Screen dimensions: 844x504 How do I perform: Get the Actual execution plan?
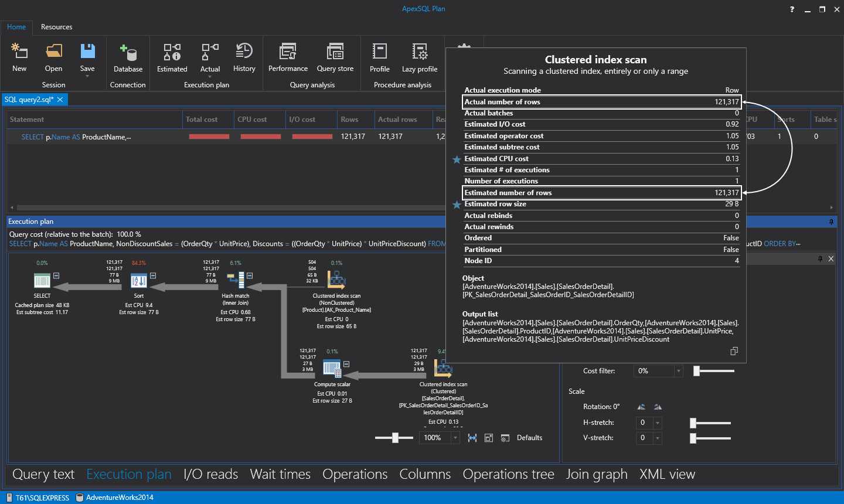click(210, 52)
